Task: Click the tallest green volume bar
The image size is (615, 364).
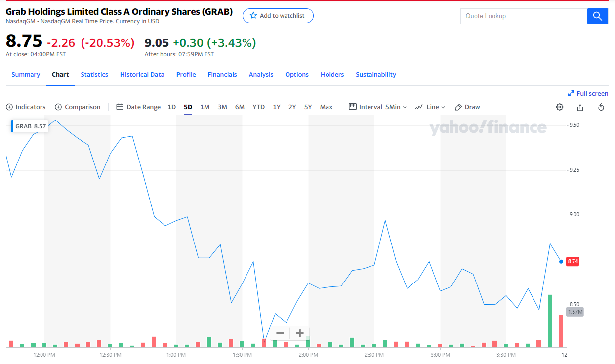Action: (550, 321)
